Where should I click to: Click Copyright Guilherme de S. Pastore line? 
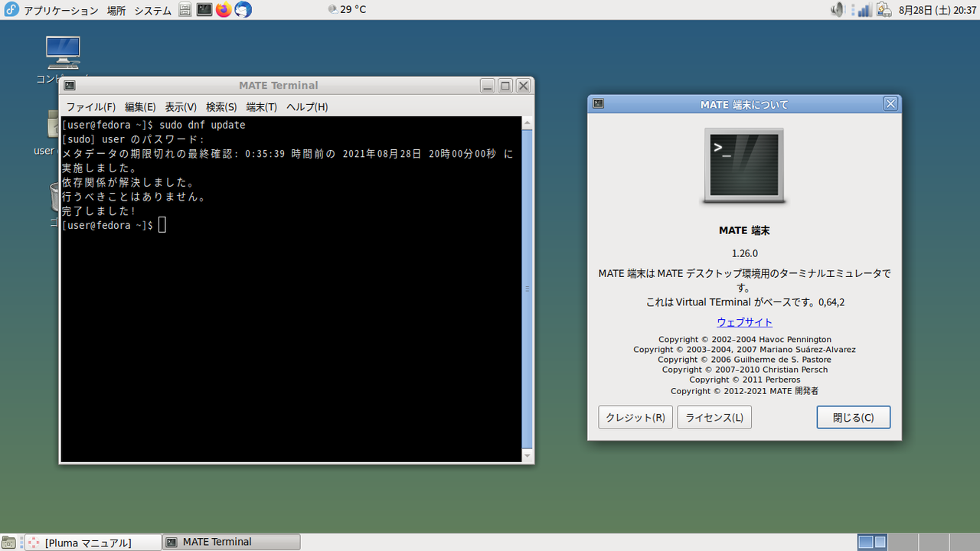tap(744, 360)
